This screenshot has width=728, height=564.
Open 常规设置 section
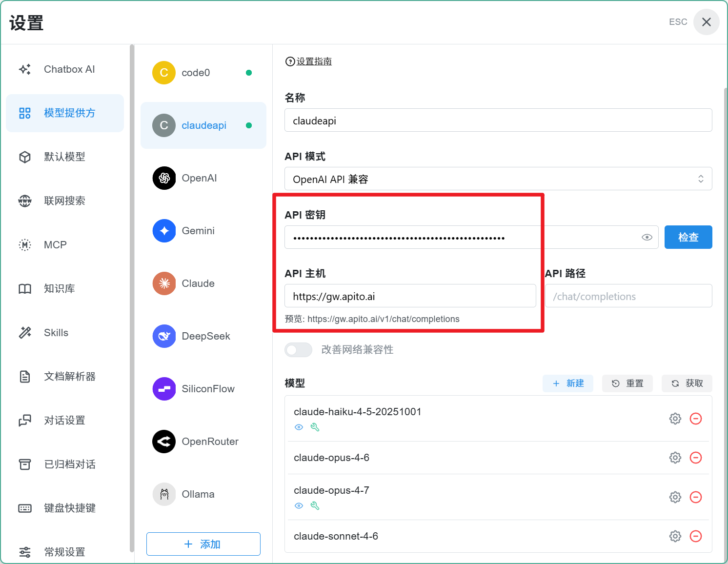click(65, 552)
